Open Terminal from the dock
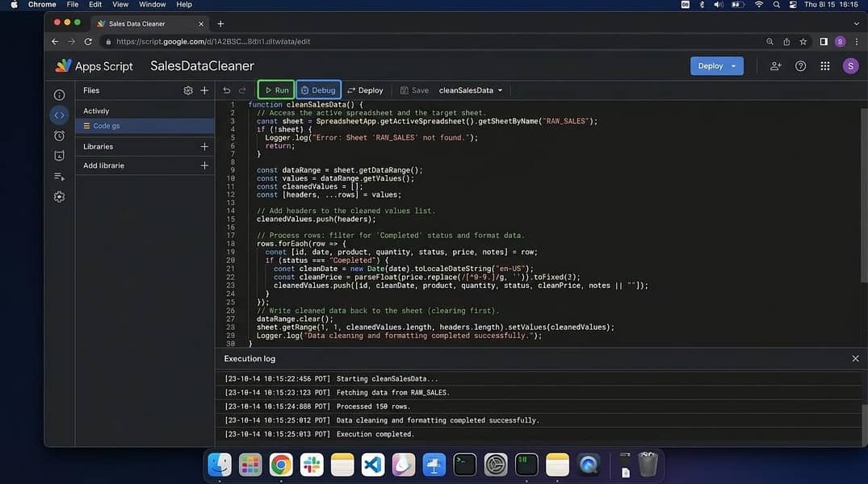Image resolution: width=868 pixels, height=484 pixels. click(x=465, y=464)
